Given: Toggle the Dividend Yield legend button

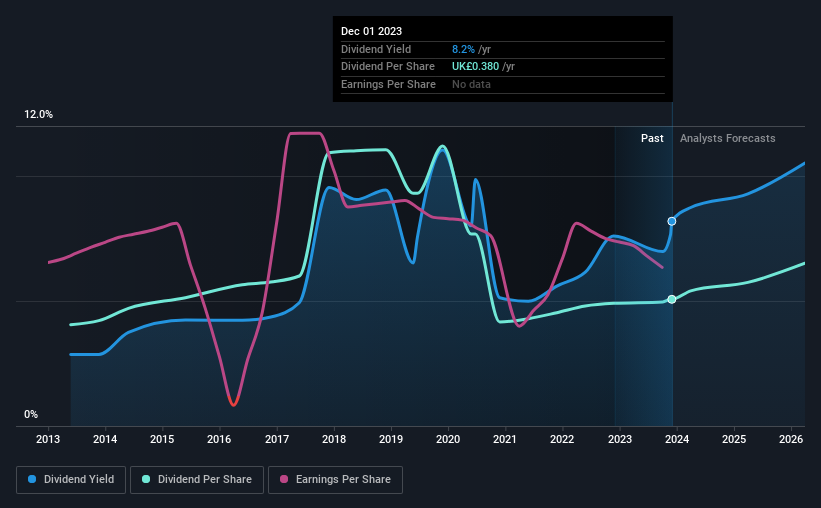Looking at the screenshot, I should [x=71, y=480].
